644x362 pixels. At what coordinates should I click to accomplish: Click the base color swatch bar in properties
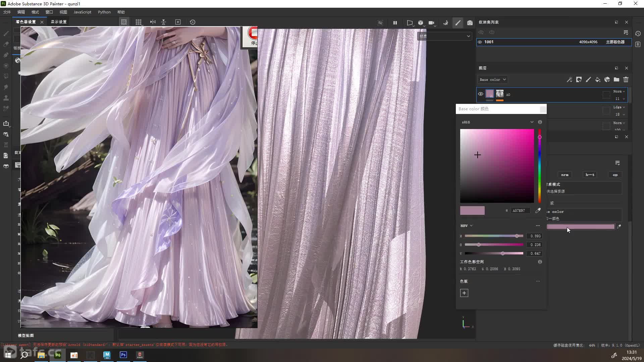pyautogui.click(x=581, y=227)
